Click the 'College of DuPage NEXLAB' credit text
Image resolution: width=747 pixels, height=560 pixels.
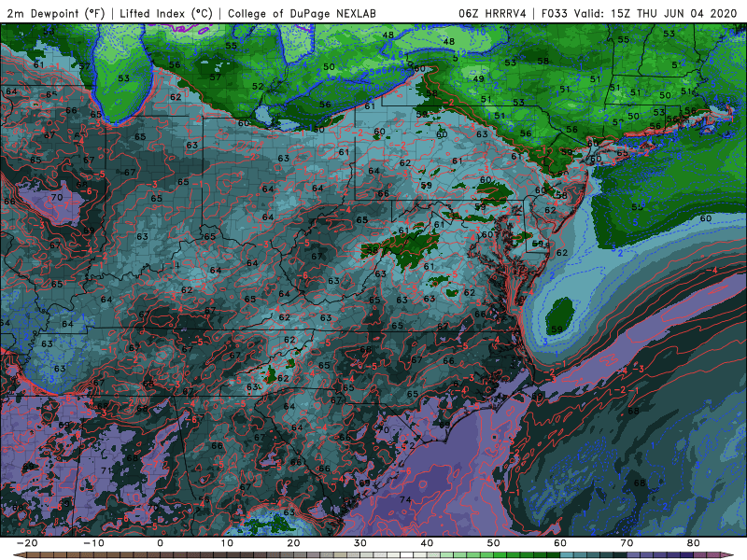(302, 13)
